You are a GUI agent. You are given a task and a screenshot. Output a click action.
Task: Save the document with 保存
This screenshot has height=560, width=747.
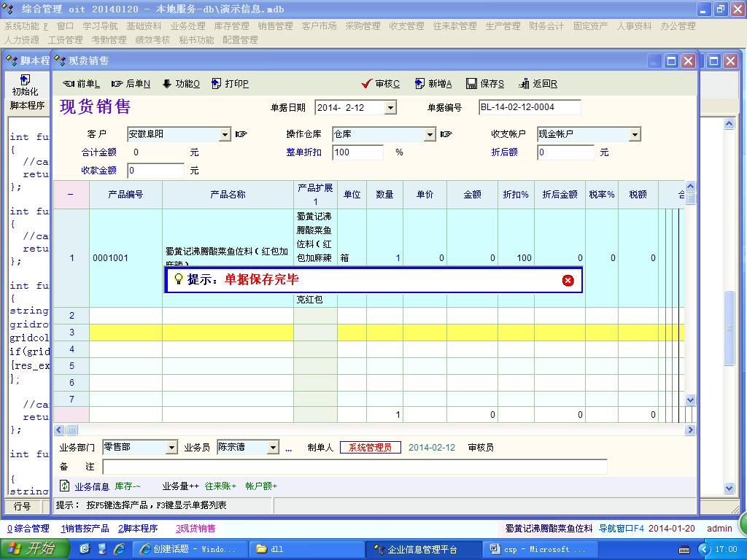pos(485,84)
